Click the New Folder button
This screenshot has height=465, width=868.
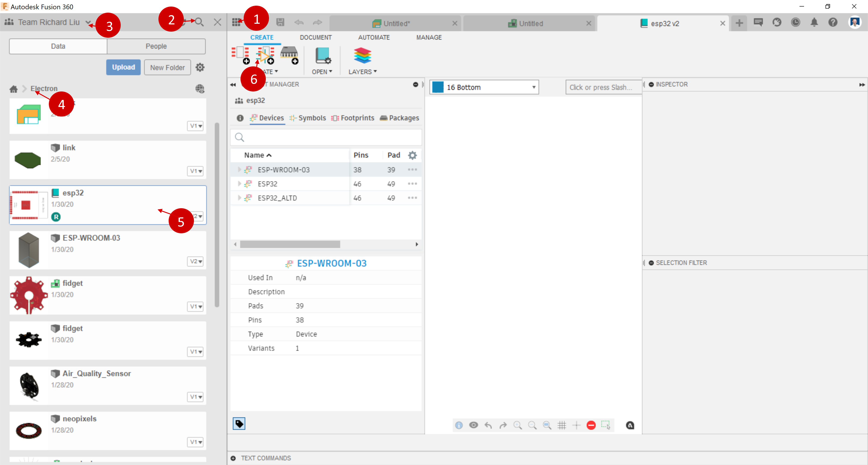pos(167,67)
